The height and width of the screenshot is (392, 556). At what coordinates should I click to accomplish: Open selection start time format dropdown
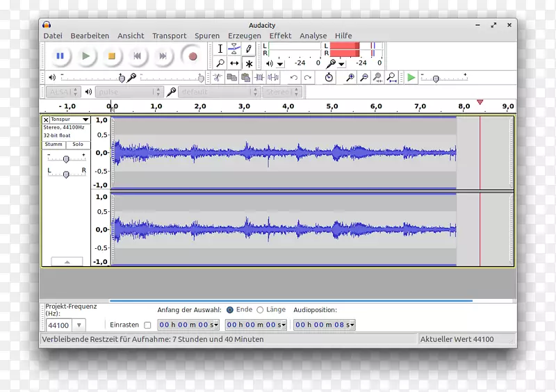pos(216,325)
